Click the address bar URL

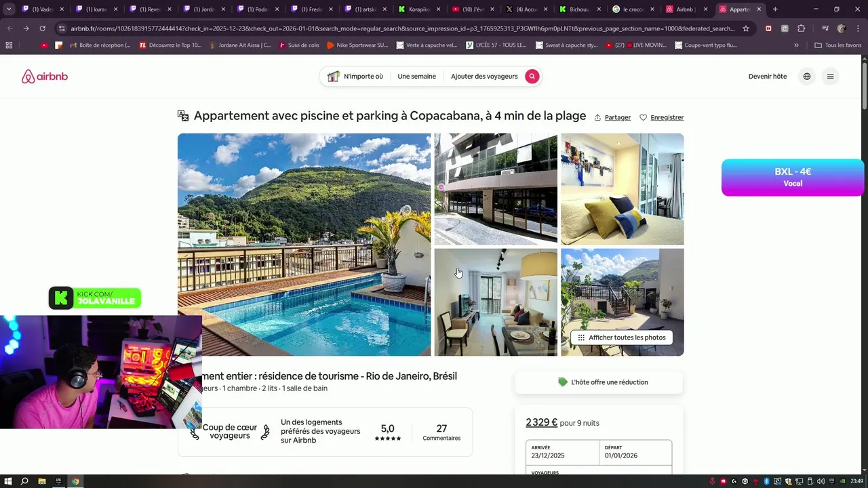coord(402,28)
